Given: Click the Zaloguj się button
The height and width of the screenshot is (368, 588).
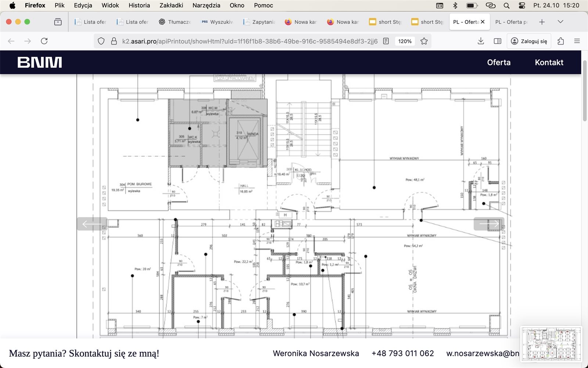Looking at the screenshot, I should tap(529, 41).
